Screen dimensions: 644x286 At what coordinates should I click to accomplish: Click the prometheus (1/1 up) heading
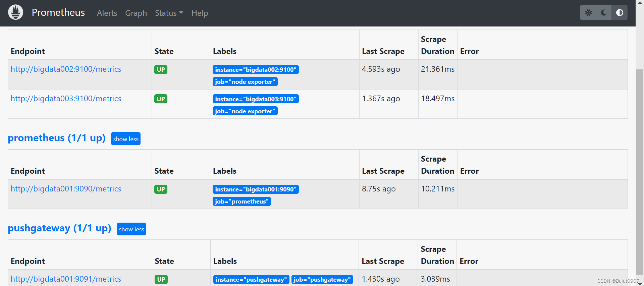[57, 138]
